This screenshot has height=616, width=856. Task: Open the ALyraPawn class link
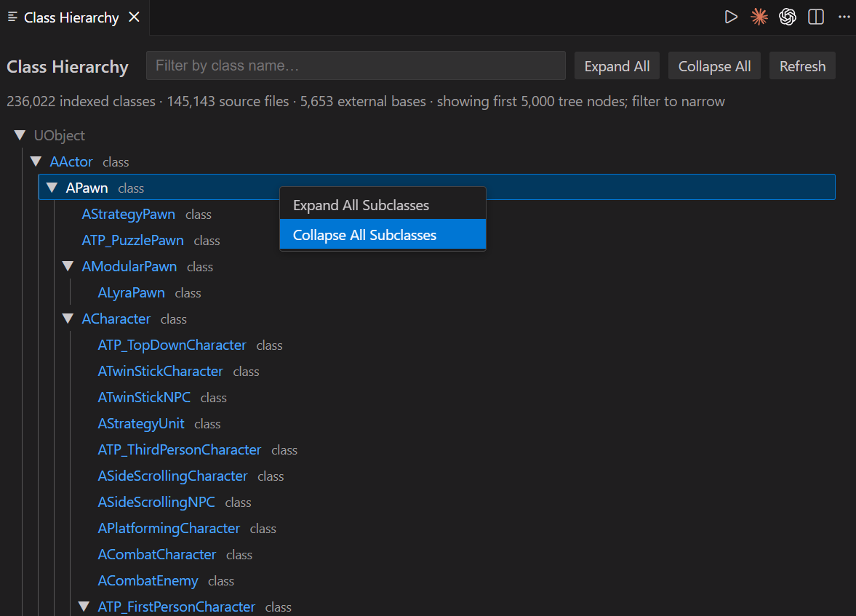[x=131, y=292]
